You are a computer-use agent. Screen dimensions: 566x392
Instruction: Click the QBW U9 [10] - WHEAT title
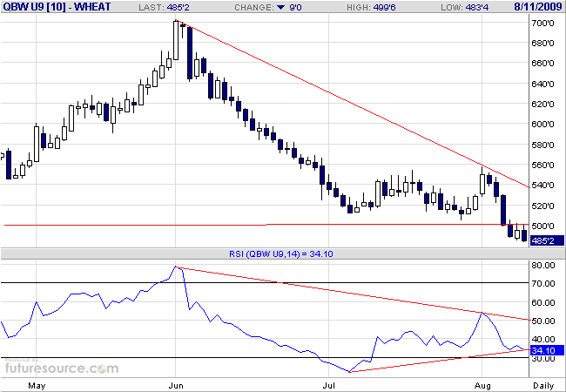(56, 7)
